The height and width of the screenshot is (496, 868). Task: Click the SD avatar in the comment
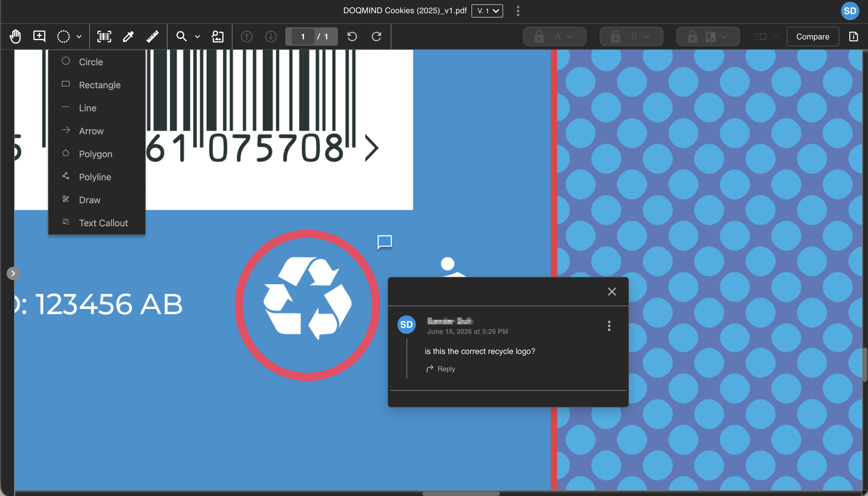[x=407, y=324]
